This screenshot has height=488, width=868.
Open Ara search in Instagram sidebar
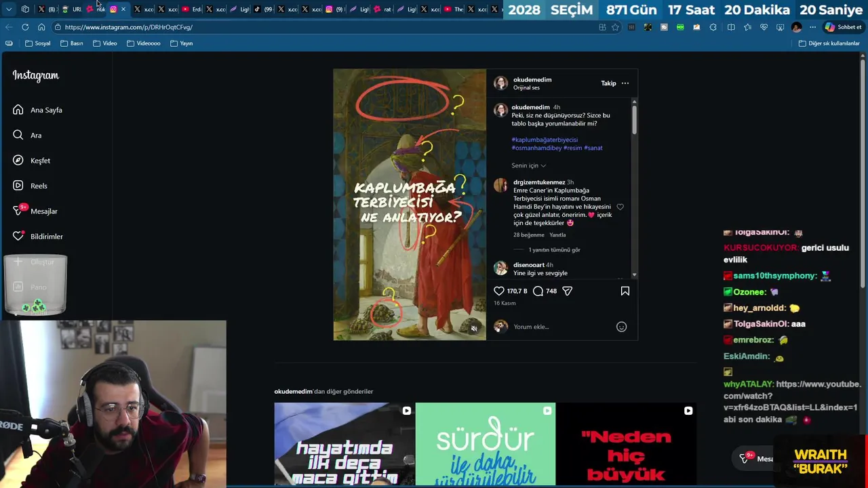pyautogui.click(x=27, y=135)
